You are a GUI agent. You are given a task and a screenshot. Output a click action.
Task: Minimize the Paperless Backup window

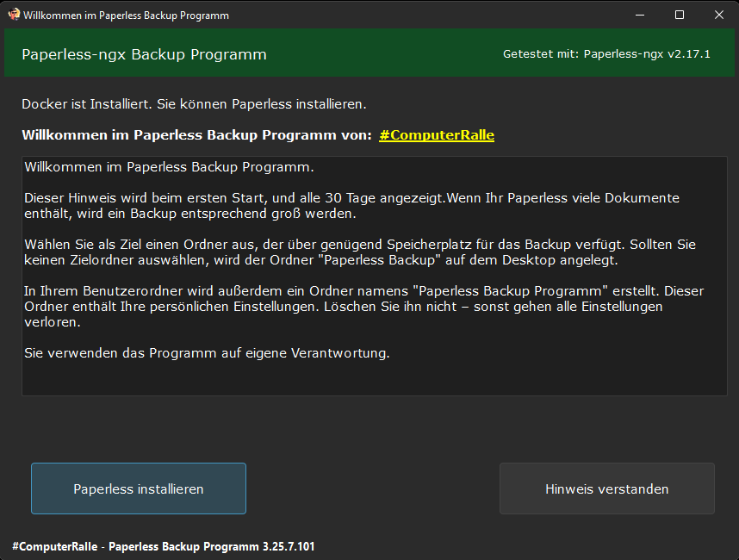point(639,15)
